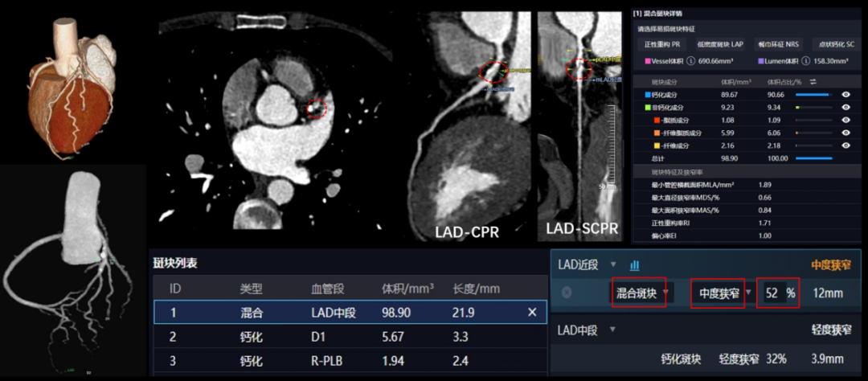Click the swap icon beside 体积占比/%
Viewport: 868px width, 381px height.
813,81
